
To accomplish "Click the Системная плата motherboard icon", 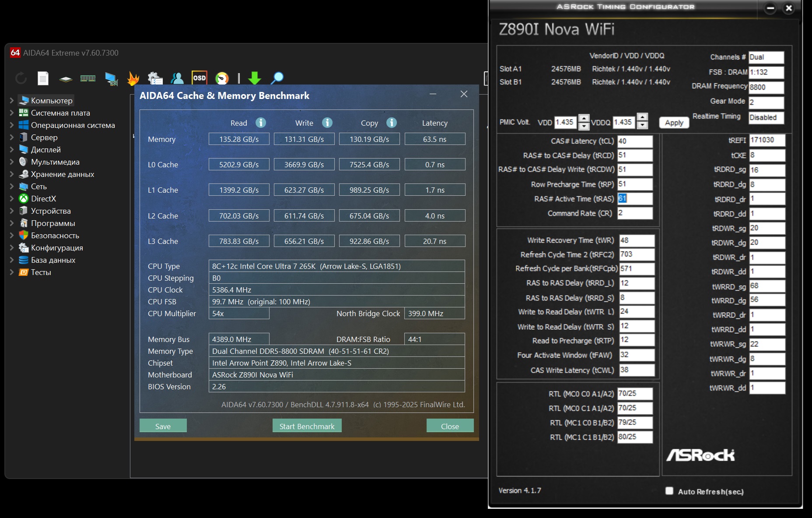I will click(24, 113).
